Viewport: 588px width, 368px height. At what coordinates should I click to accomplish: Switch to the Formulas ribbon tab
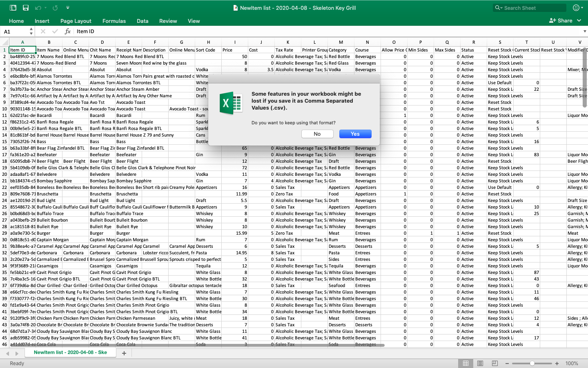114,21
